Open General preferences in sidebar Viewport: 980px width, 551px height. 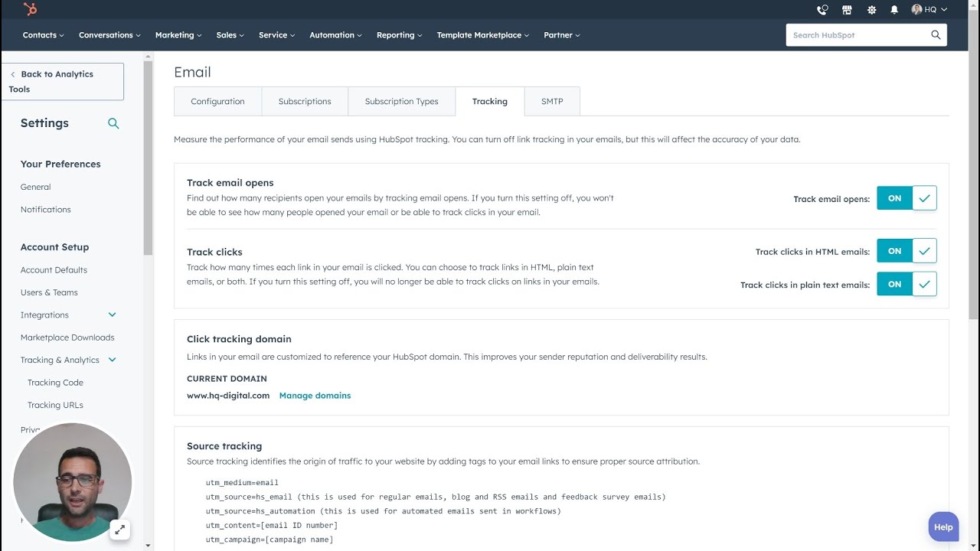pos(35,187)
